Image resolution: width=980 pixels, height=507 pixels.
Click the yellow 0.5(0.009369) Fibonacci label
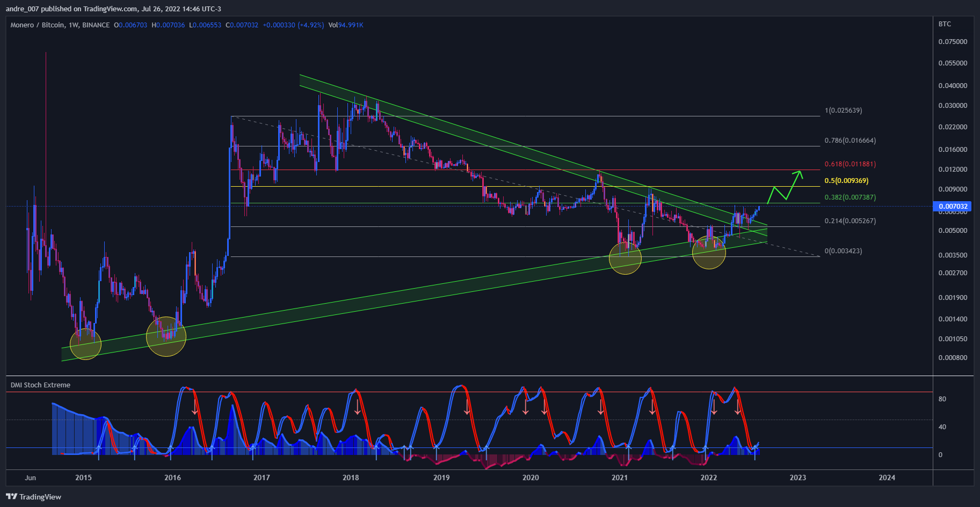846,181
